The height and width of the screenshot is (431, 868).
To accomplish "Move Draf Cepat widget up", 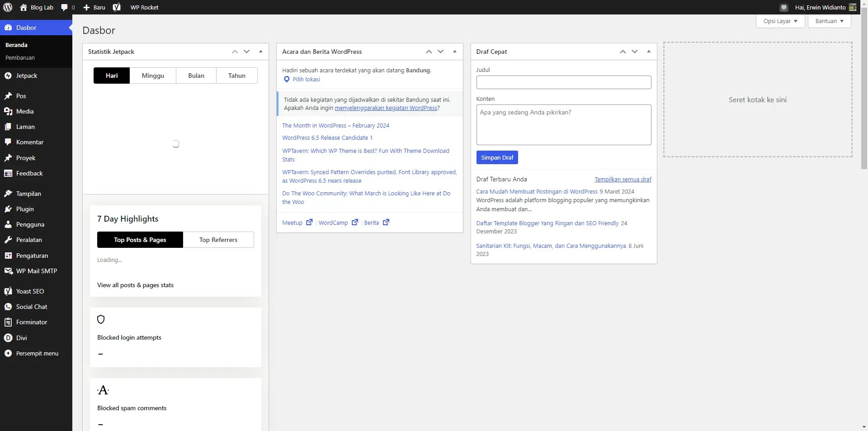I will click(623, 52).
